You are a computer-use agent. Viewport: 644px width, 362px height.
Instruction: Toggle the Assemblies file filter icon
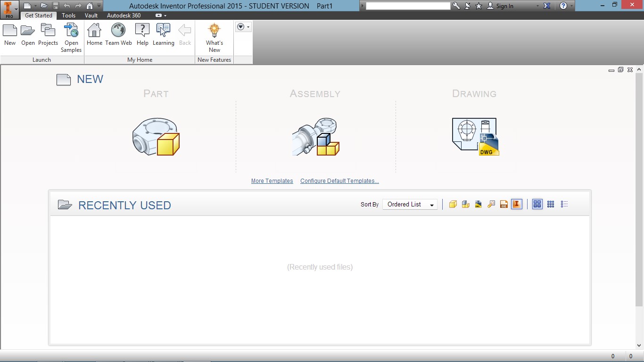coord(466,204)
